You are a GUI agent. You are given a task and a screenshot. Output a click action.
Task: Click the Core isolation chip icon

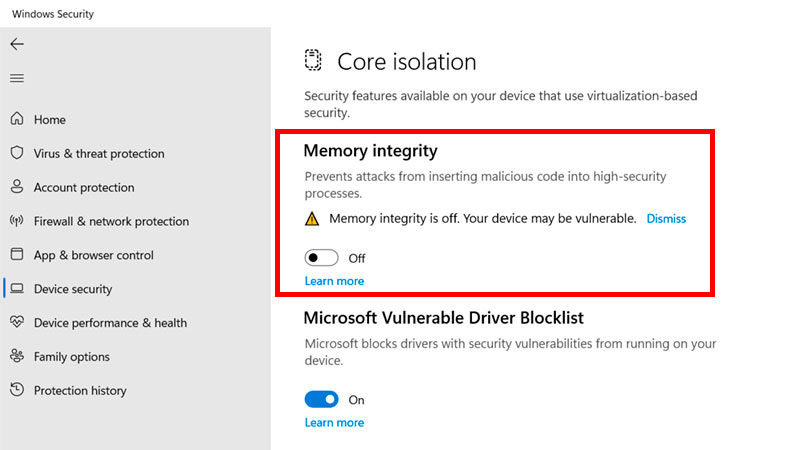pos(314,60)
